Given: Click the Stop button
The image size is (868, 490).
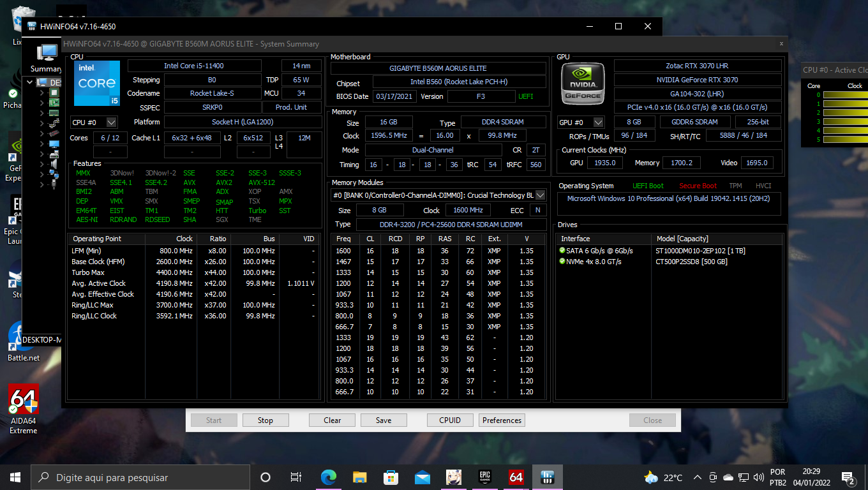Looking at the screenshot, I should [x=265, y=420].
